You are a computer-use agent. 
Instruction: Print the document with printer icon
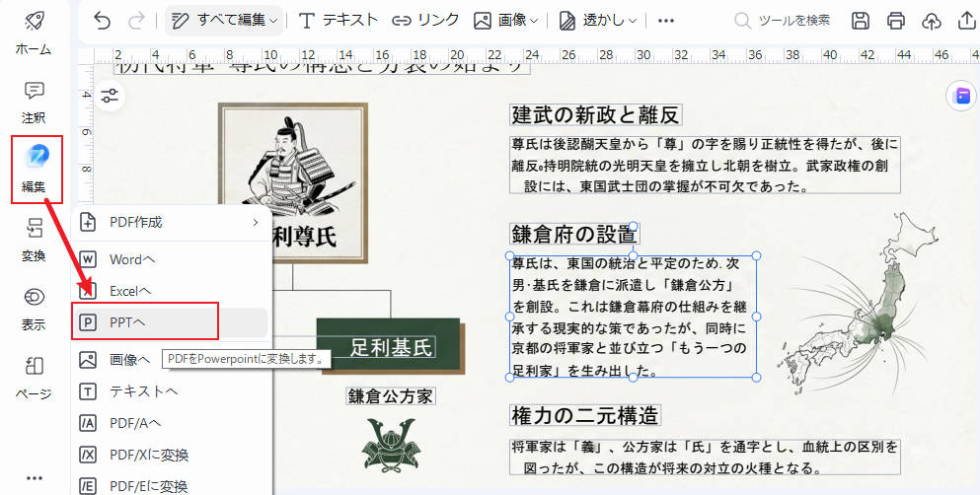[x=896, y=21]
